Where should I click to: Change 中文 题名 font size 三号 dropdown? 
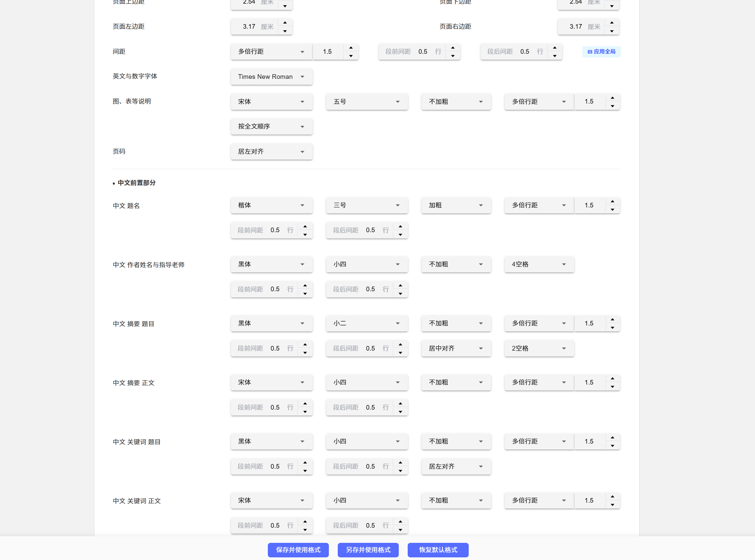[x=366, y=205]
